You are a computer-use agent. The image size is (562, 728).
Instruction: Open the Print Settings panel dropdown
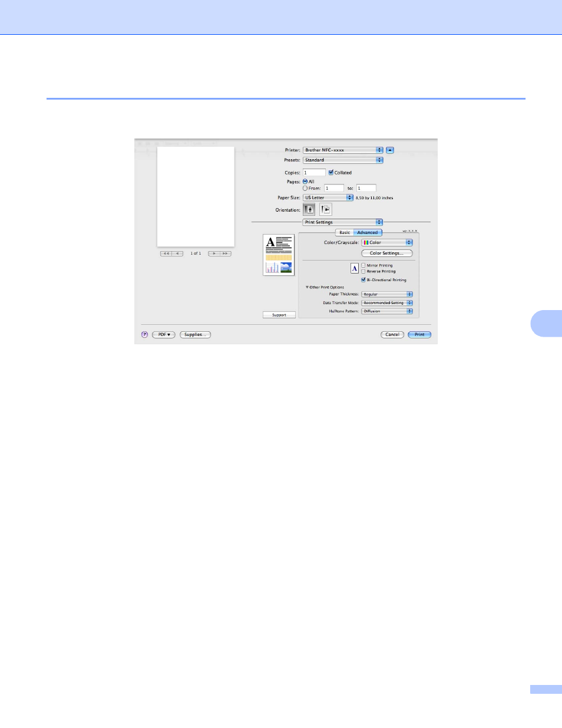[x=343, y=222]
